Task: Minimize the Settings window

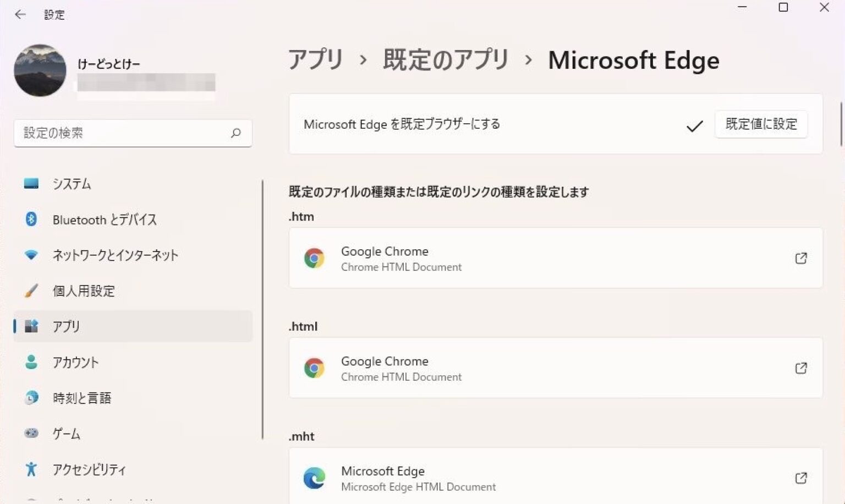Action: 742,8
